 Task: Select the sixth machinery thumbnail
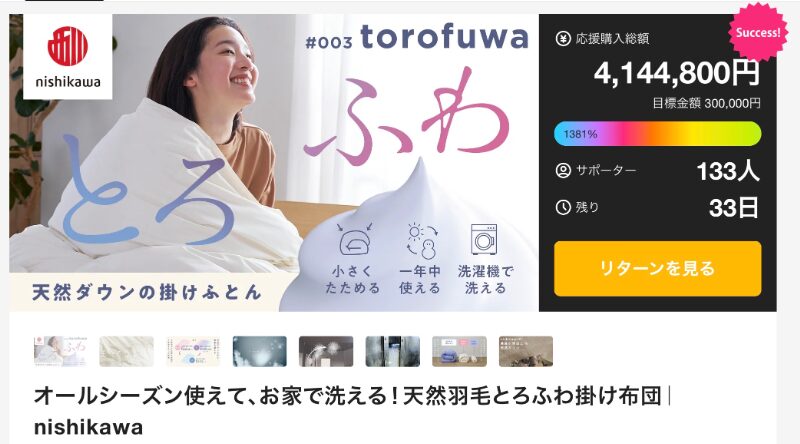pyautogui.click(x=393, y=351)
